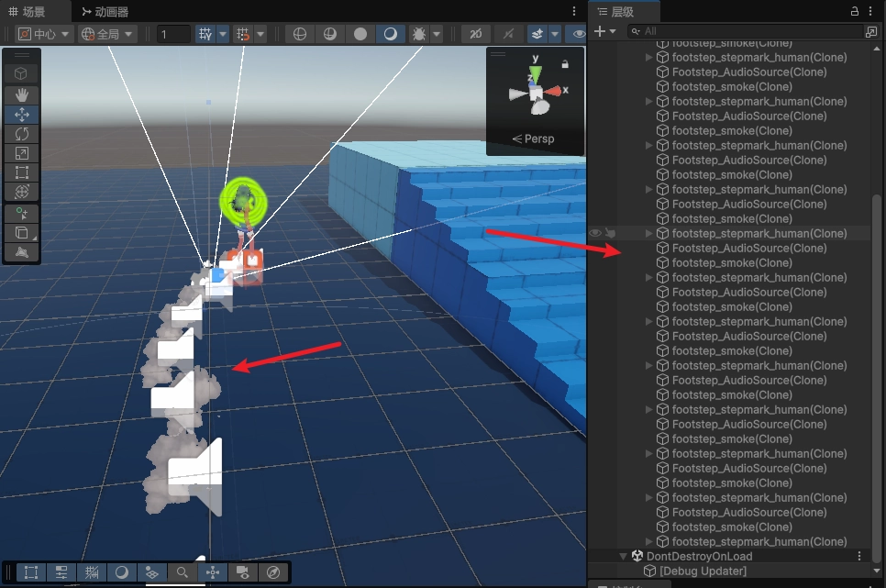Viewport: 886px width, 588px height.
Task: Toggle picking hand icon on highlighted hierarchy row
Action: point(610,233)
